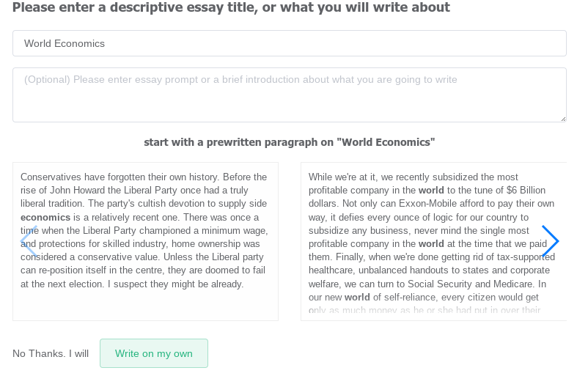Show the previous prewritten paragraph with left chevron
Image resolution: width=588 pixels, height=387 pixels.
pos(29,240)
